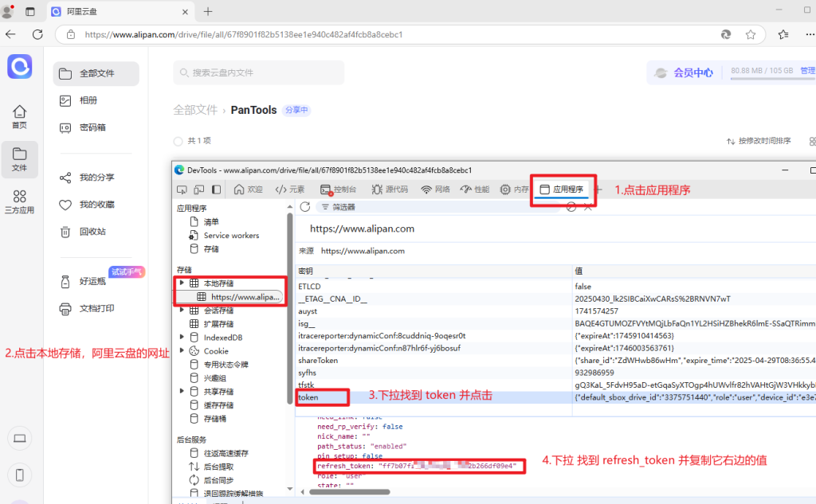
Task: Click the dock sidebar icon in DevTools toolbar
Action: click(216, 189)
